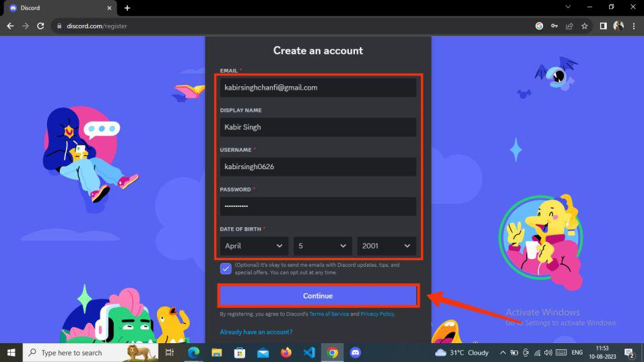Click into the Username field
644x362 pixels.
(318, 167)
